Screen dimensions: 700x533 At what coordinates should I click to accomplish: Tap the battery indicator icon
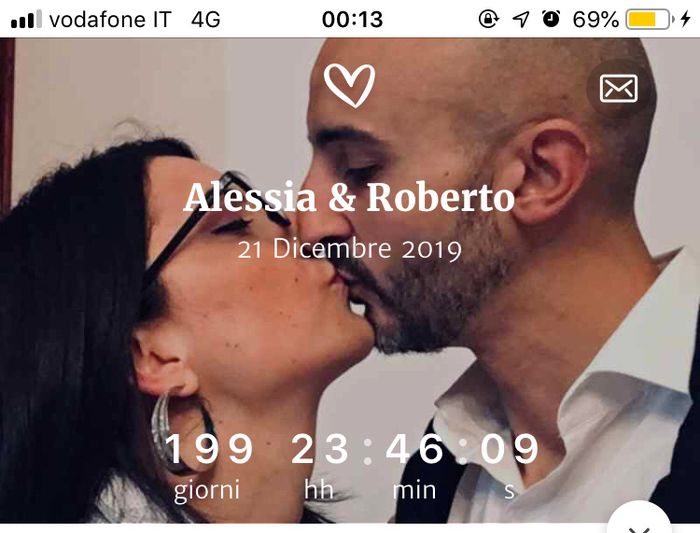[648, 19]
